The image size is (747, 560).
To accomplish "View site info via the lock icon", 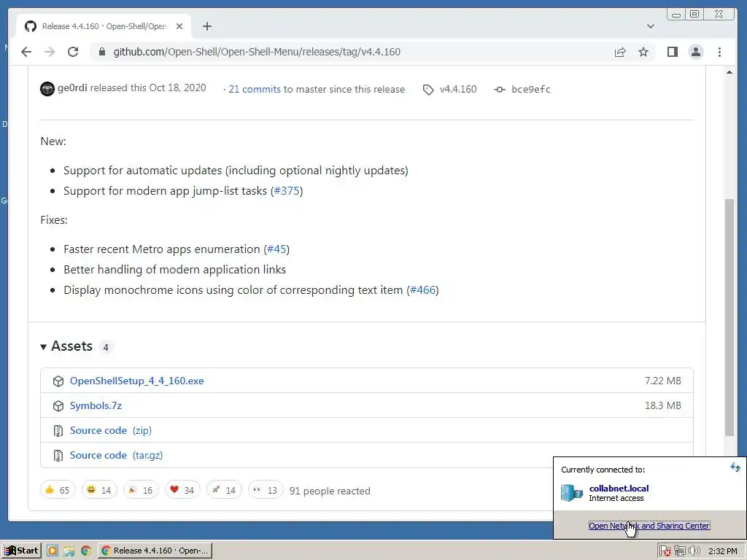I will pos(101,52).
